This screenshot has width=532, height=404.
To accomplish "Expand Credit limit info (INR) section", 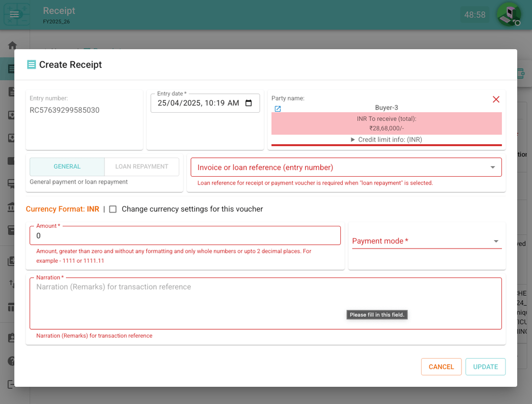I will click(x=386, y=140).
